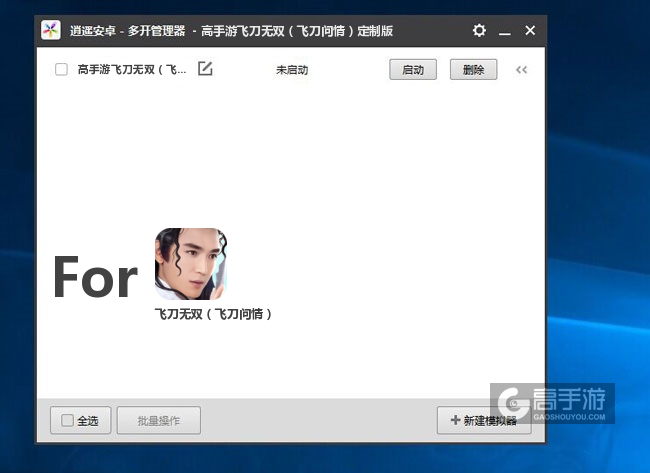Click the 批量操作 batch operation button

(159, 421)
